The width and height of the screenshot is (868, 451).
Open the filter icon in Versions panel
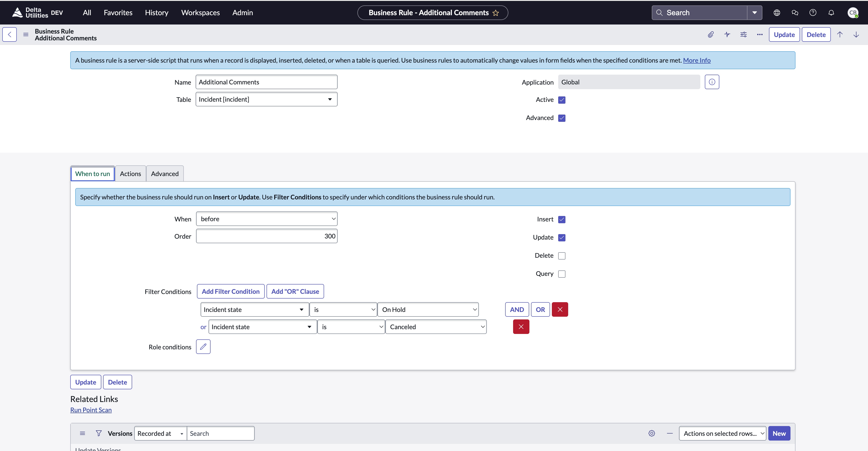99,433
